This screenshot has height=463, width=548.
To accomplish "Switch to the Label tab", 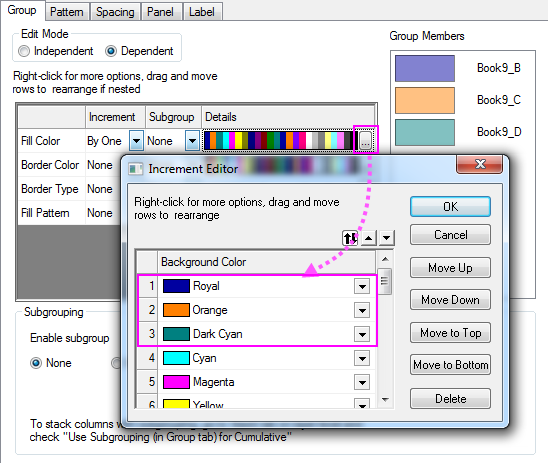I will (202, 12).
